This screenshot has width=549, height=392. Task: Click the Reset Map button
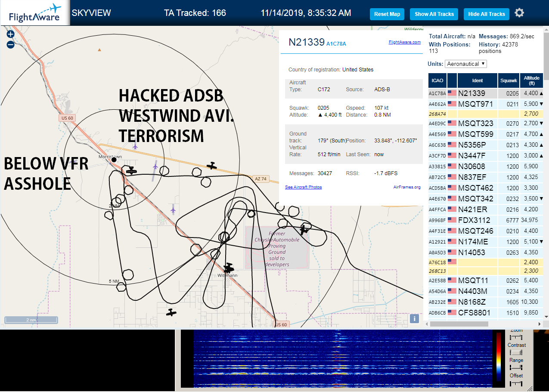tap(387, 14)
